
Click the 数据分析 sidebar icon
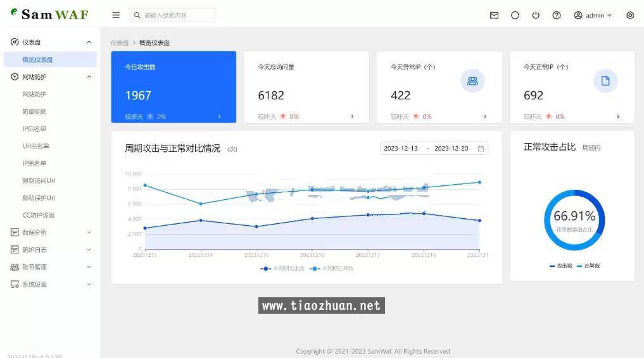[x=15, y=232]
